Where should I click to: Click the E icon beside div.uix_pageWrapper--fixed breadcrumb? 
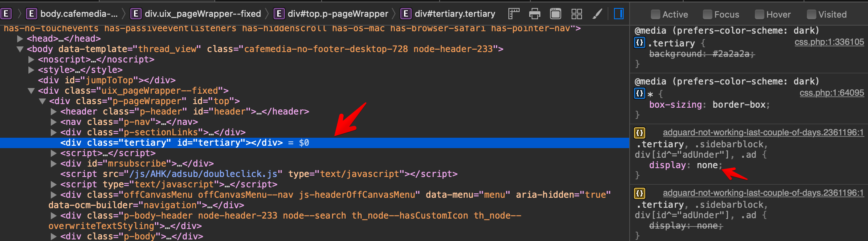point(136,14)
